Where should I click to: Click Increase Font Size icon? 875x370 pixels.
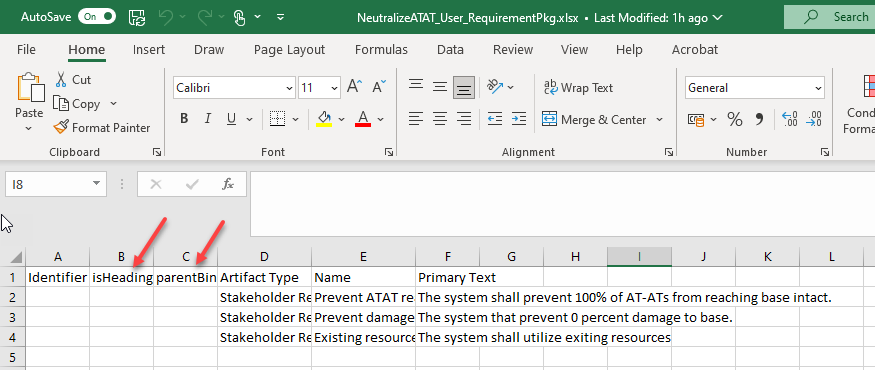tap(355, 87)
